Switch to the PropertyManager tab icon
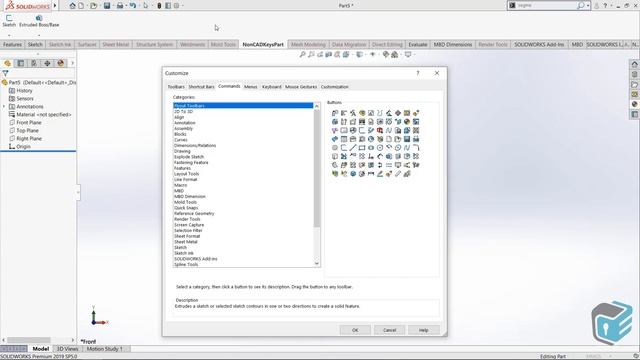 20,63
